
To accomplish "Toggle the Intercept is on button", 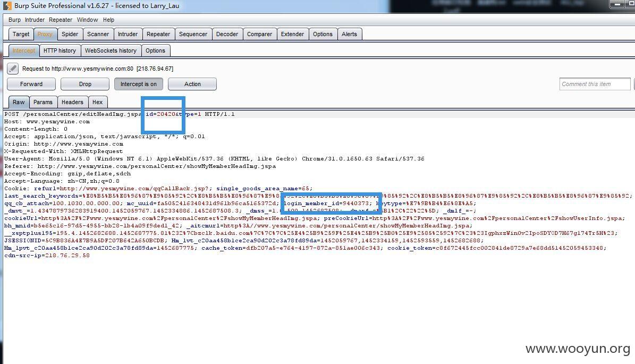I will (139, 84).
